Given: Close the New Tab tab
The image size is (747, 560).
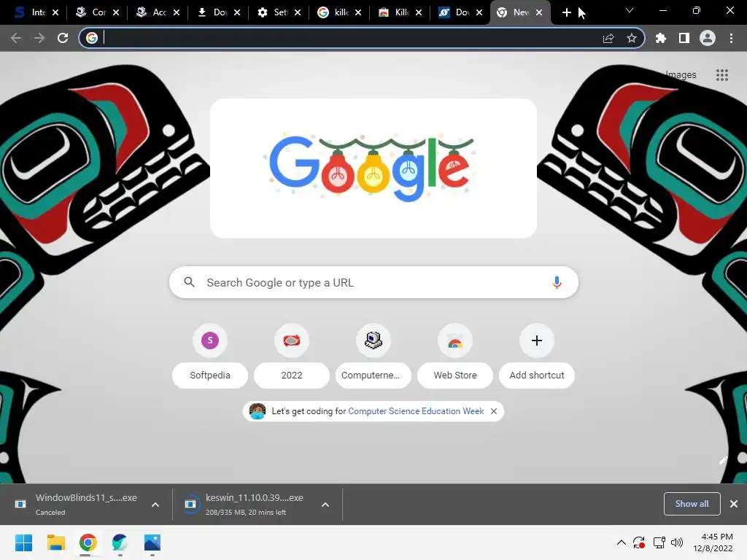Looking at the screenshot, I should (x=539, y=12).
